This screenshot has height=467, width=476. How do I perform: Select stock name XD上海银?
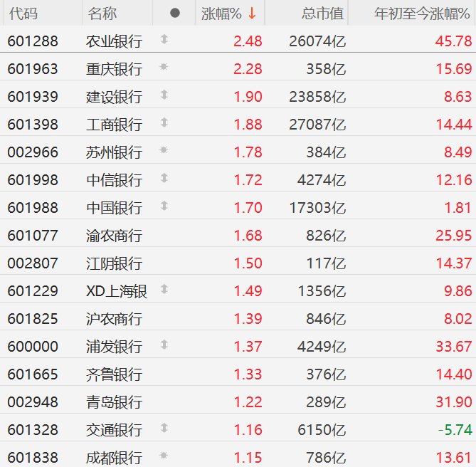(117, 291)
